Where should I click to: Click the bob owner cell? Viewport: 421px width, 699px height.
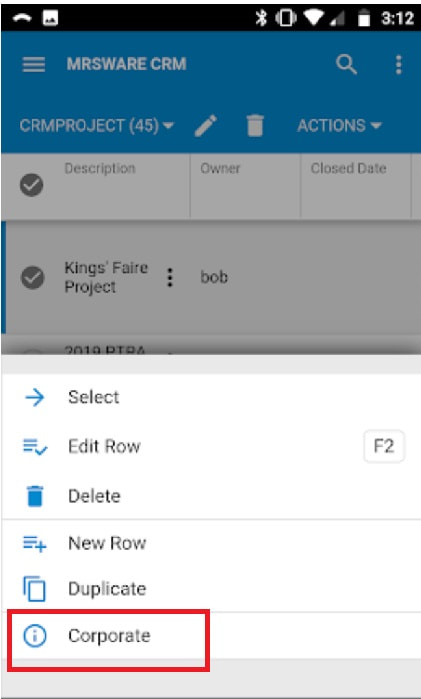(x=214, y=278)
